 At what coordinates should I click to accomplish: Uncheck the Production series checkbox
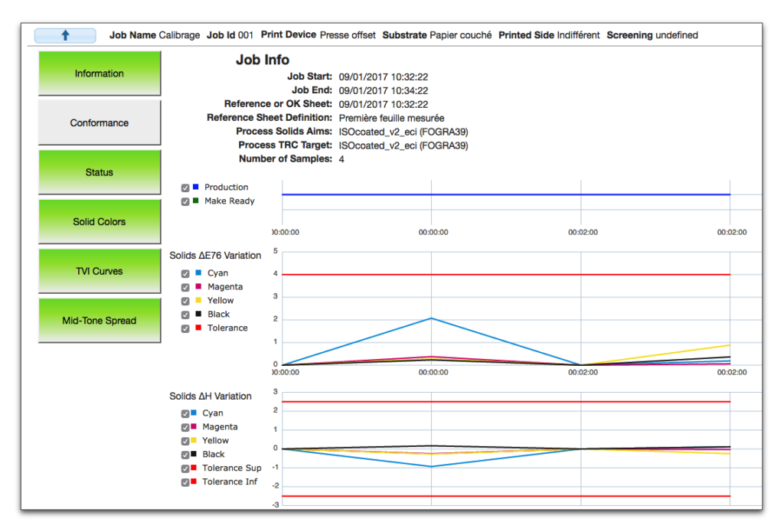185,188
